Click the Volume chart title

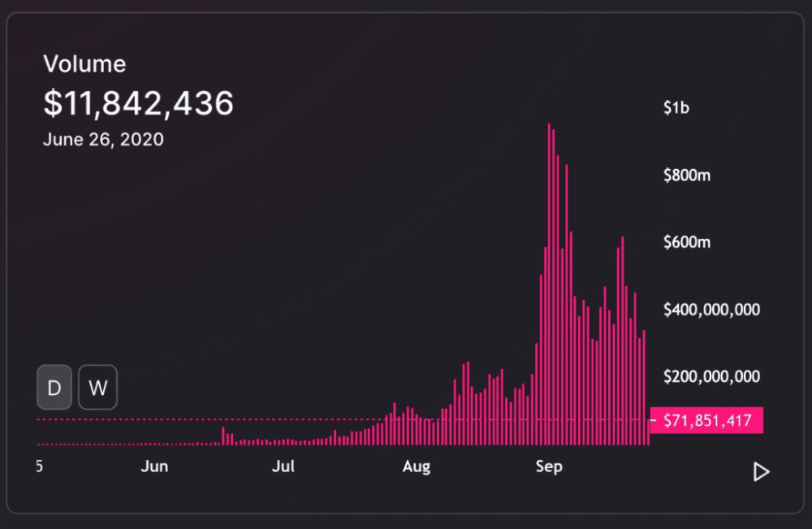[x=84, y=64]
